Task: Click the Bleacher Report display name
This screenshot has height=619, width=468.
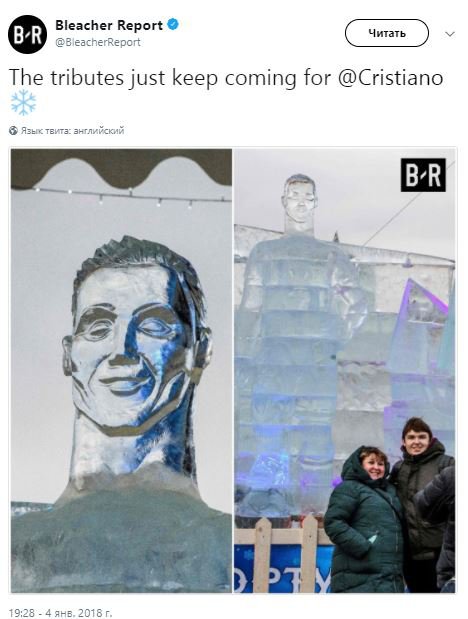Action: pos(109,25)
